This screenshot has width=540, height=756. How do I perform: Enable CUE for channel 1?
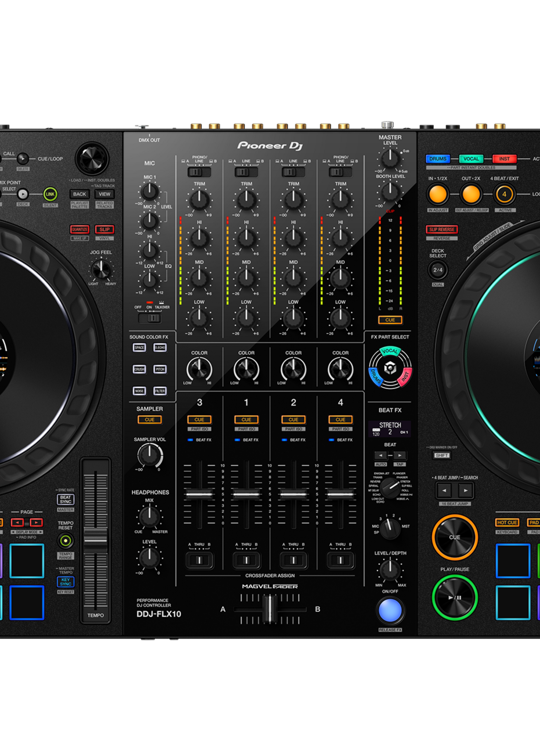(246, 420)
